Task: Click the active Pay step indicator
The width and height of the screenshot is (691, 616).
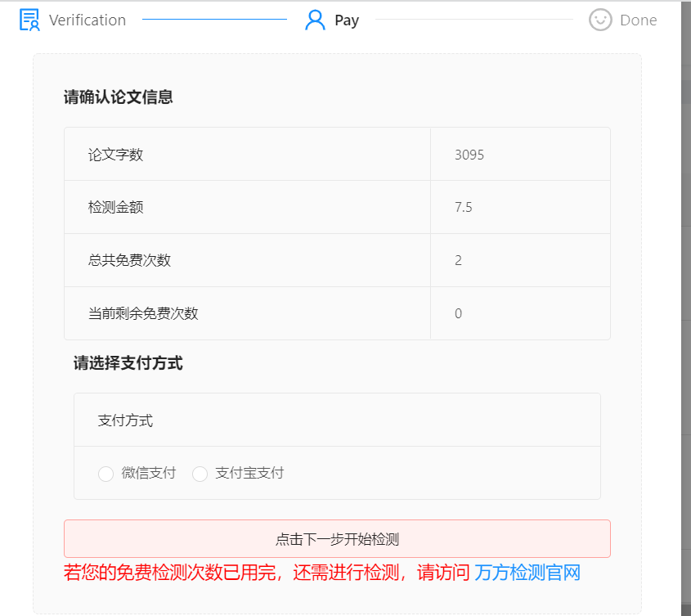Action: click(331, 19)
